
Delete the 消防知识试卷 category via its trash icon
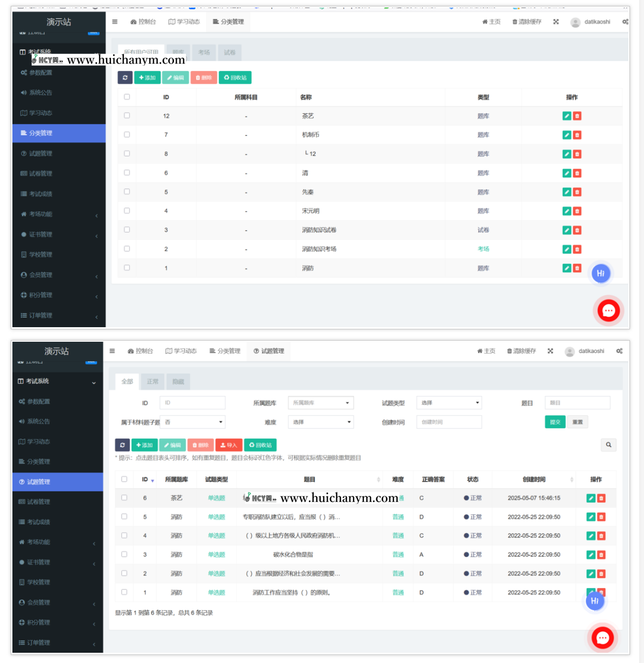click(x=577, y=230)
